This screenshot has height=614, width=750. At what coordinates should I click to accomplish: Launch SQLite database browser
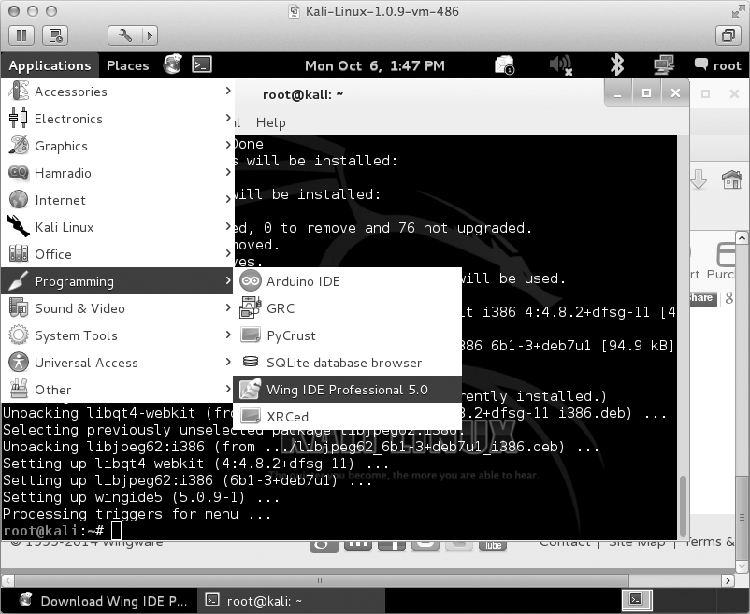click(x=343, y=362)
